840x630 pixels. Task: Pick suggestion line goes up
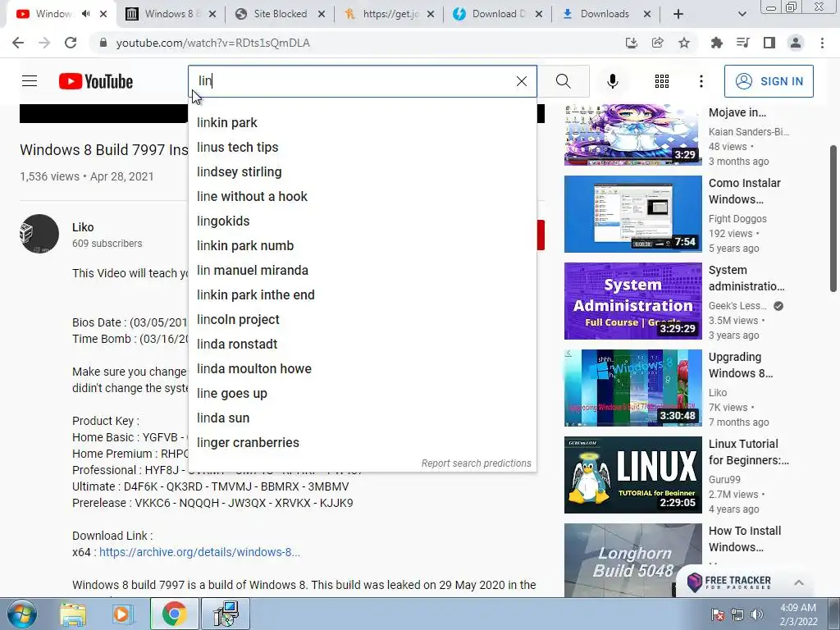[x=362, y=394]
